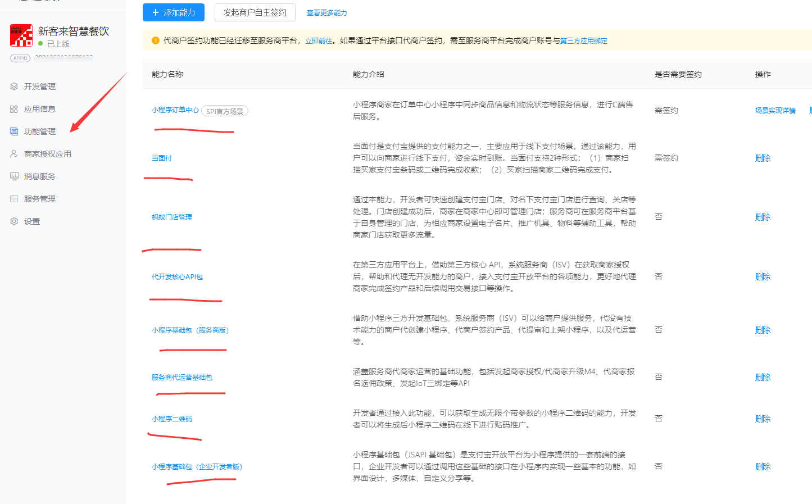Click the 新客来智慧餐饮 app title

74,31
